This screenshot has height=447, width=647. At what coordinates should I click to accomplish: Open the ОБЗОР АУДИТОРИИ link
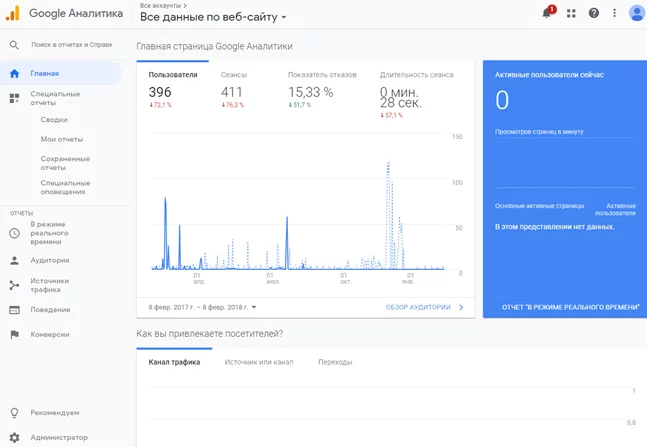[x=418, y=307]
